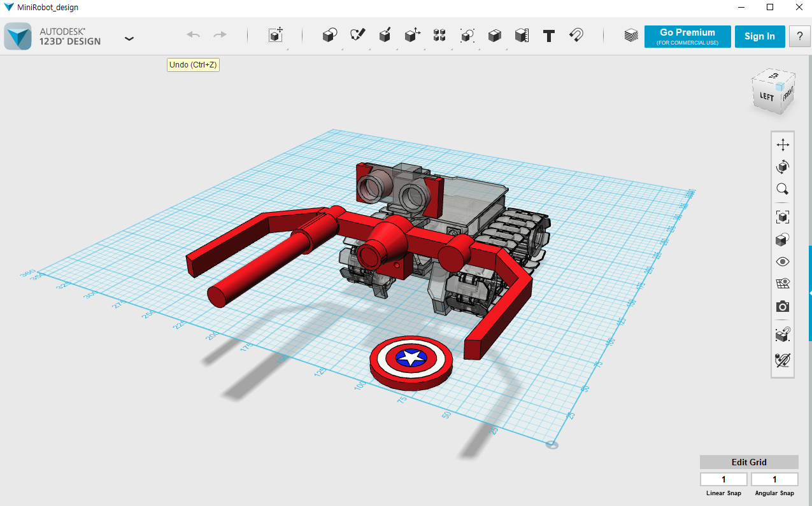Open the materials and outlines display mode
Image resolution: width=812 pixels, height=506 pixels.
tap(783, 239)
